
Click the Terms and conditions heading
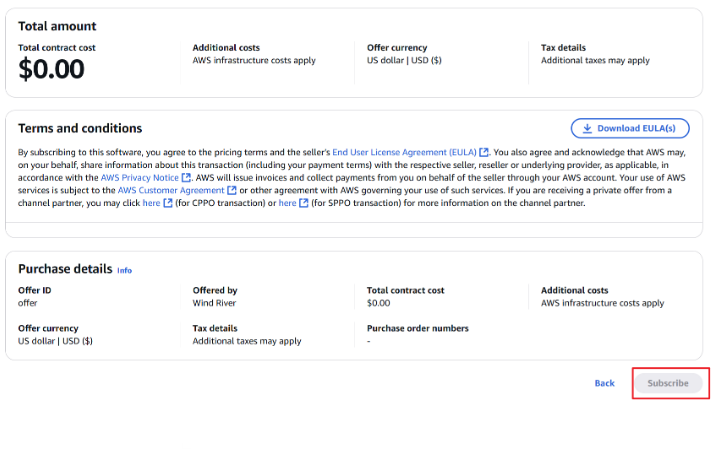tap(80, 128)
